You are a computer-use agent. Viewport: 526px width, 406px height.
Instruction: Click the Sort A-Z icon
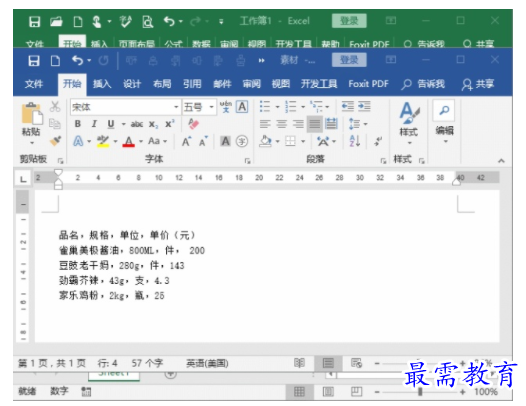(355, 141)
